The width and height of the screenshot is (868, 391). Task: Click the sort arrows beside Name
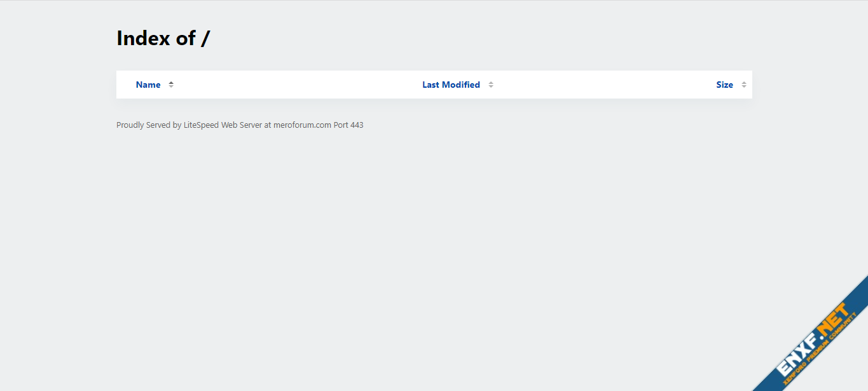tap(171, 85)
